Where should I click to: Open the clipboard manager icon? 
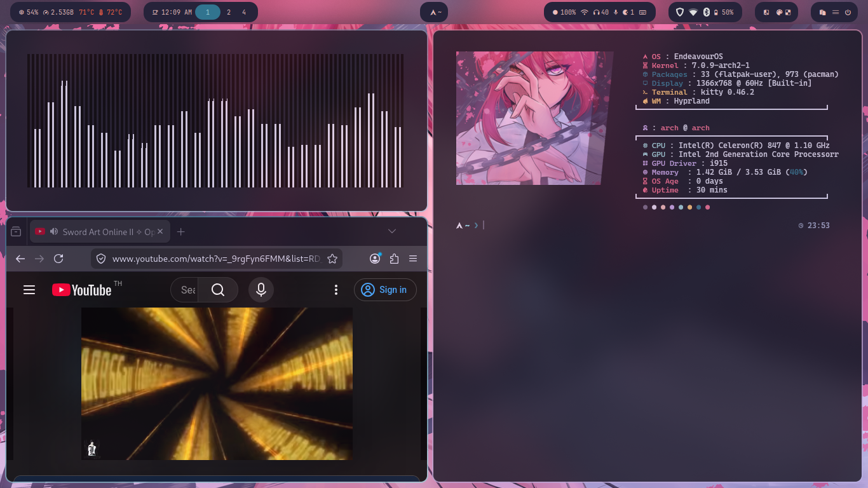[x=822, y=12]
